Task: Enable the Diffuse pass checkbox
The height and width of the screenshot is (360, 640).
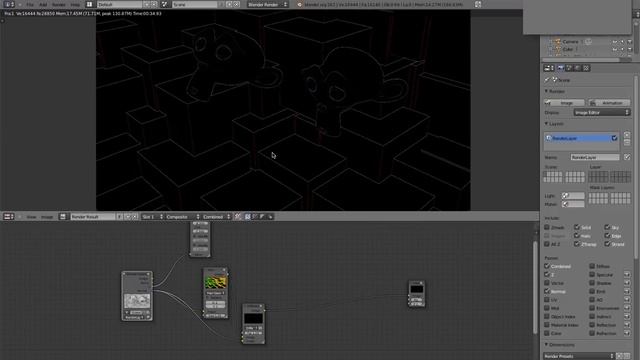Action: tap(592, 266)
